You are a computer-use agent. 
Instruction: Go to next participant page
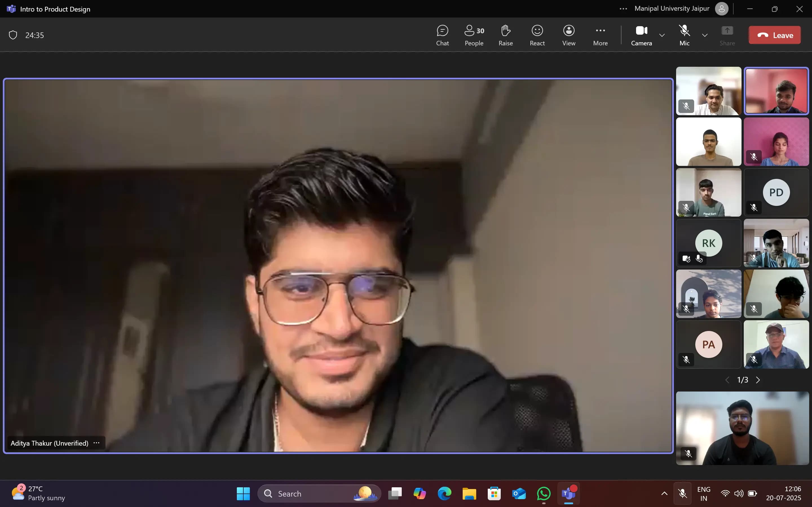coord(758,380)
